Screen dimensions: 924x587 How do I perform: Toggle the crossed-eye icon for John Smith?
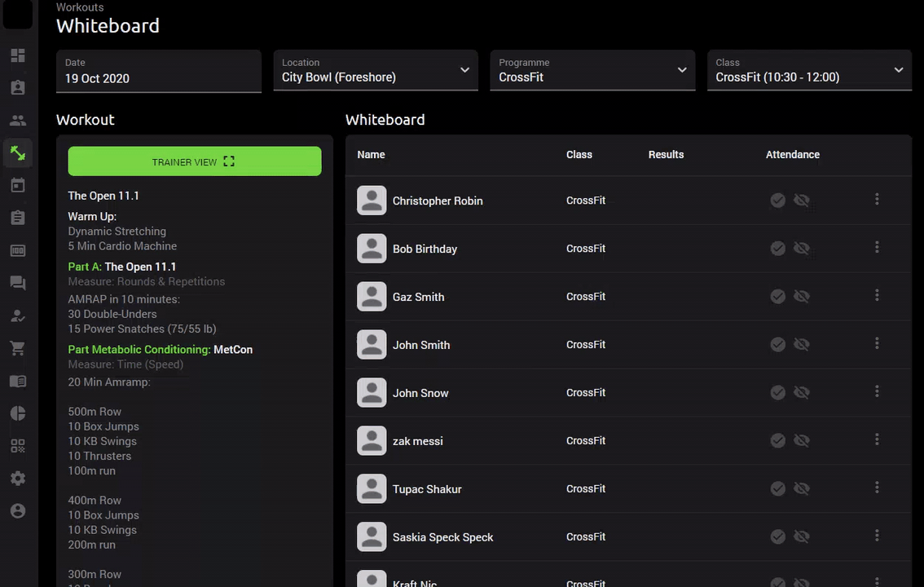click(802, 344)
